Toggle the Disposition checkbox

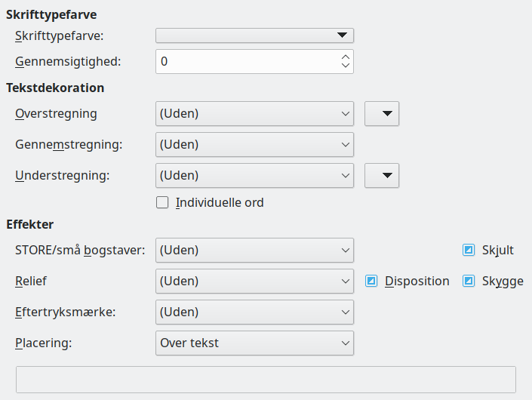coord(371,281)
